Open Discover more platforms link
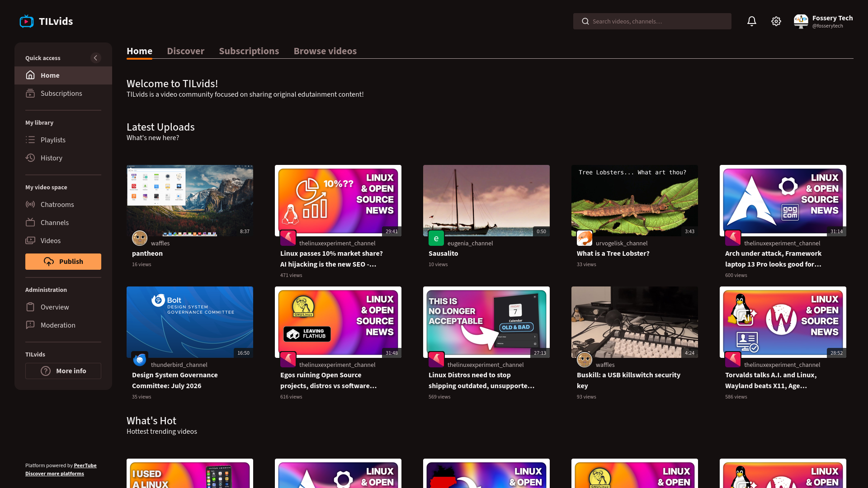The height and width of the screenshot is (488, 868). coord(55,474)
